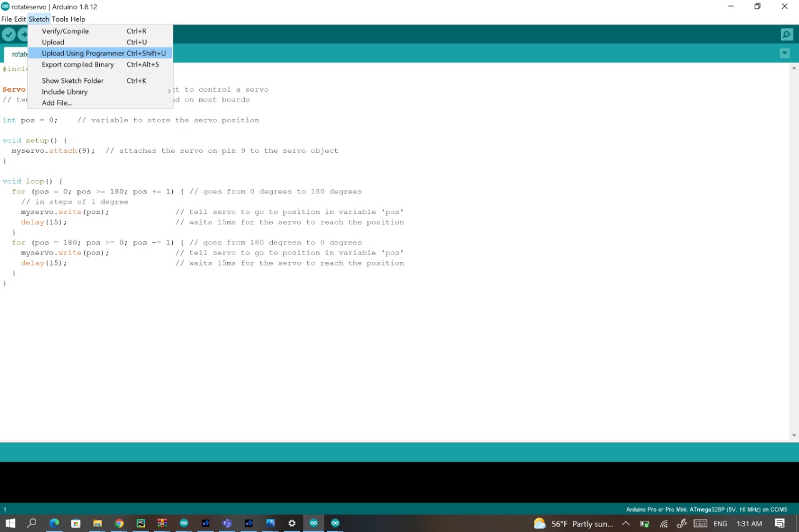Click the board info 'Arduino Pro or Pro Mini' status text
This screenshot has height=532, width=799.
click(x=707, y=510)
